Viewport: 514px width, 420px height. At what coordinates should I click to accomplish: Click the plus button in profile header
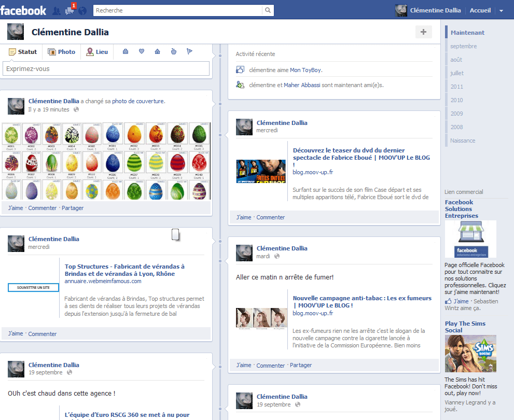(423, 32)
